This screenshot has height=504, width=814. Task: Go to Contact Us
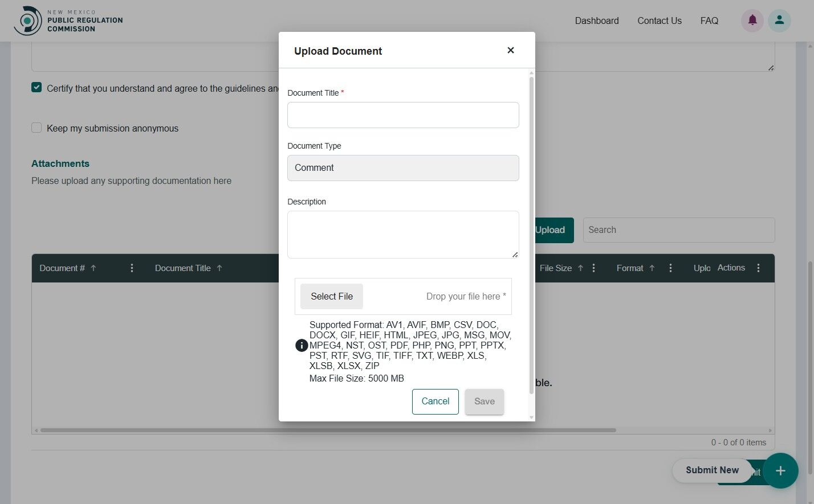[659, 21]
